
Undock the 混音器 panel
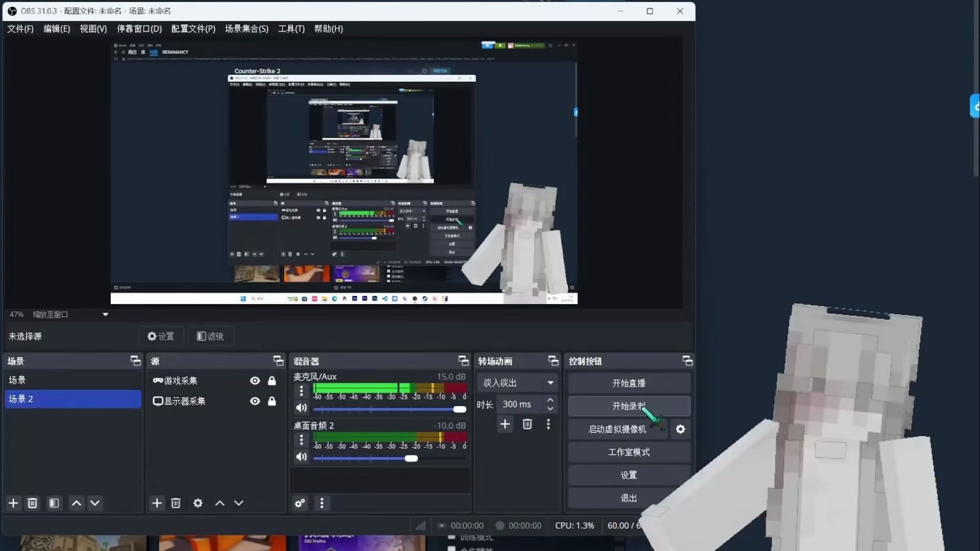pos(463,361)
